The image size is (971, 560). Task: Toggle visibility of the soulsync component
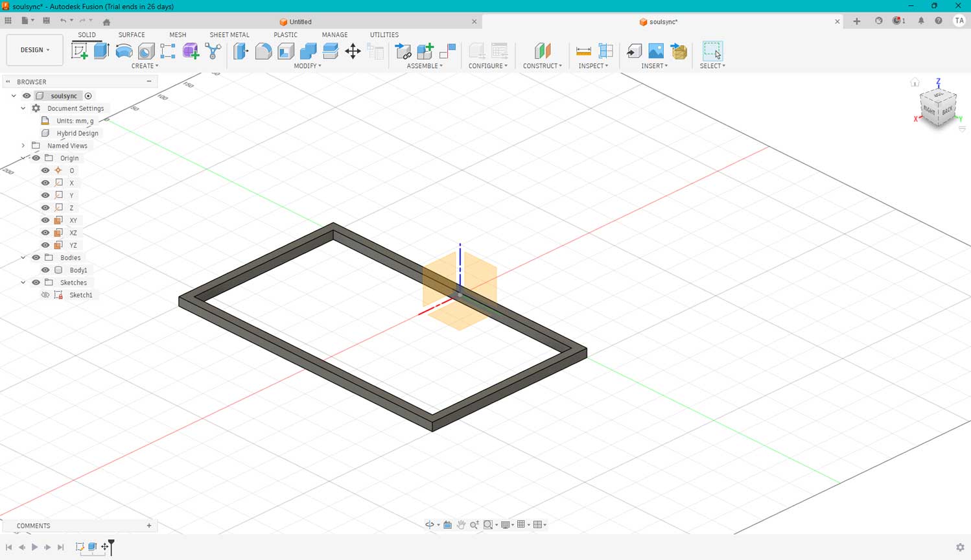coord(27,96)
